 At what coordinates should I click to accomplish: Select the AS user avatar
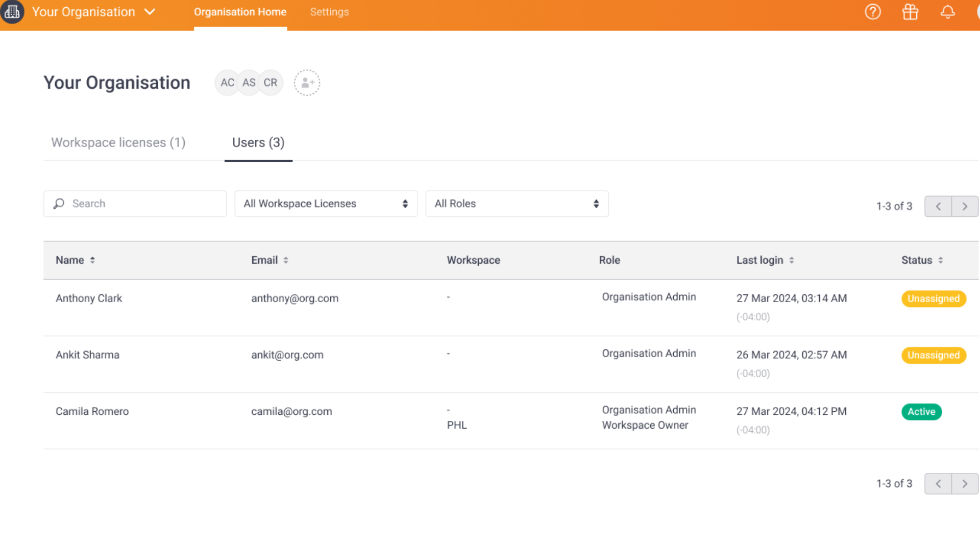click(249, 82)
